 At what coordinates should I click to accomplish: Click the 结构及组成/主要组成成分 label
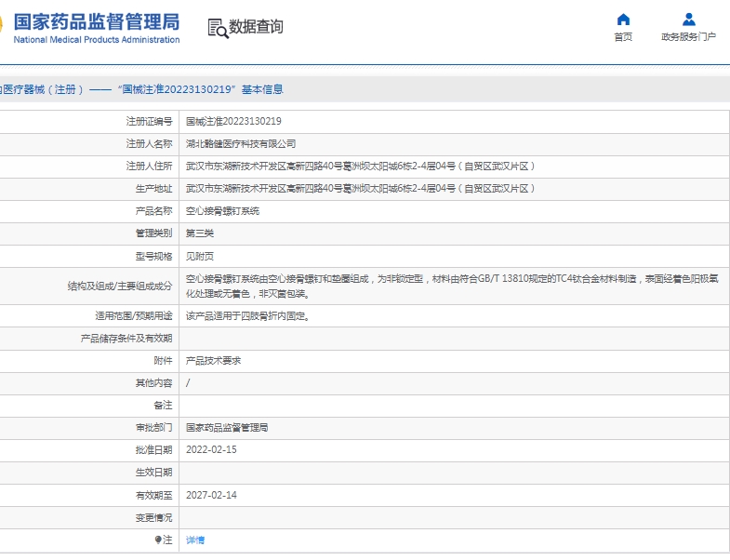(120, 287)
